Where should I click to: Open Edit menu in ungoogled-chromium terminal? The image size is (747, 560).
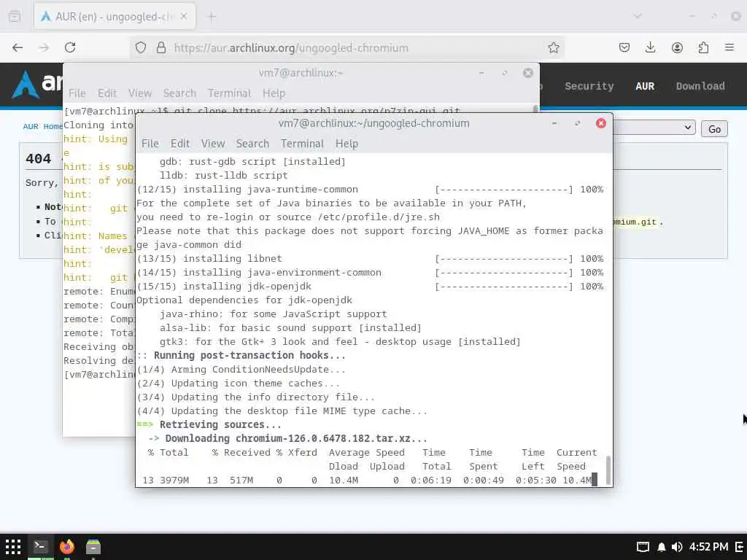tap(180, 144)
